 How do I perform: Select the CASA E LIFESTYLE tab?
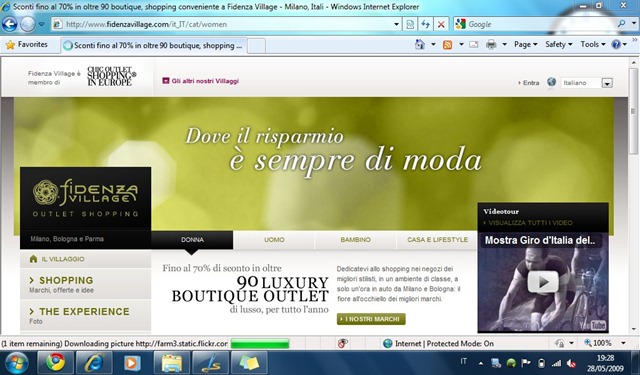click(x=437, y=240)
